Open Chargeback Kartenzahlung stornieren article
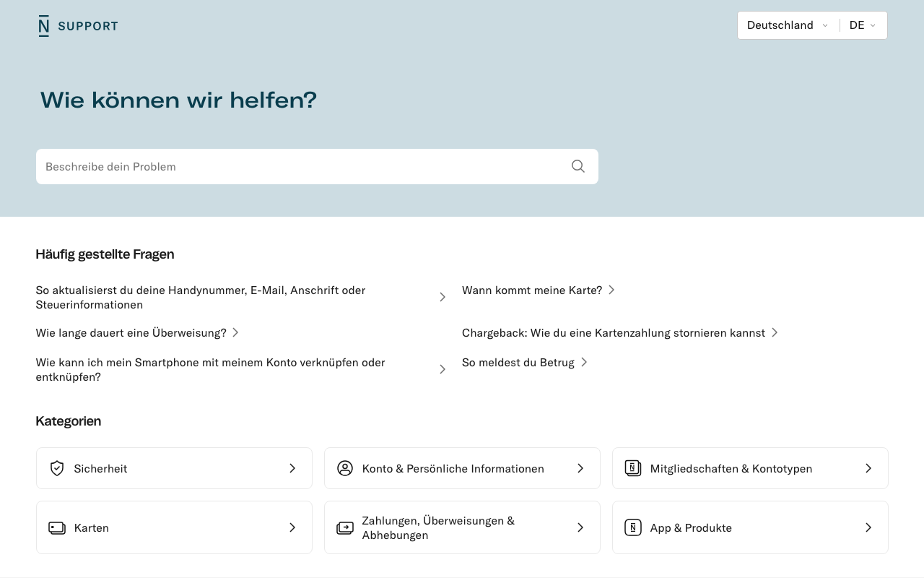The height and width of the screenshot is (578, 924). point(620,332)
